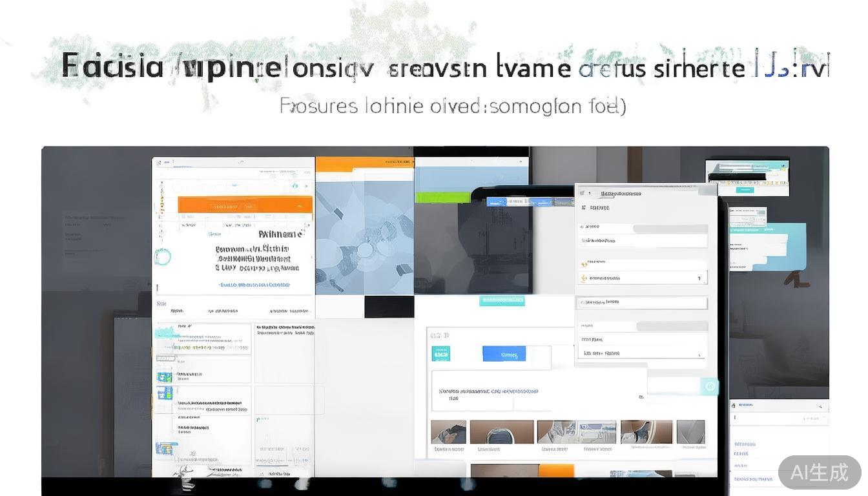868x496 pixels.
Task: Click the first input field in settings panel
Action: pyautogui.click(x=642, y=241)
